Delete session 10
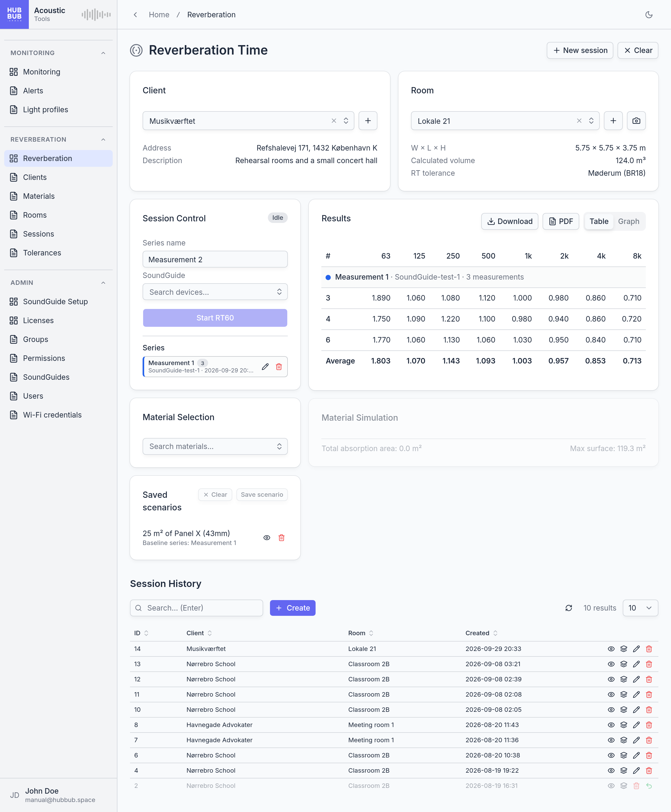Viewport: 671px width, 812px height. [649, 709]
